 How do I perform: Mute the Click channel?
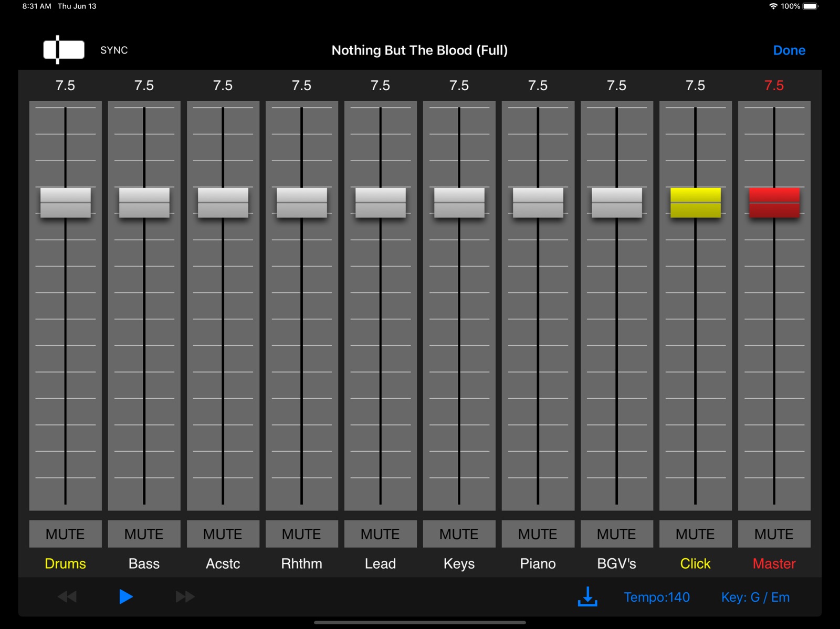pyautogui.click(x=696, y=534)
